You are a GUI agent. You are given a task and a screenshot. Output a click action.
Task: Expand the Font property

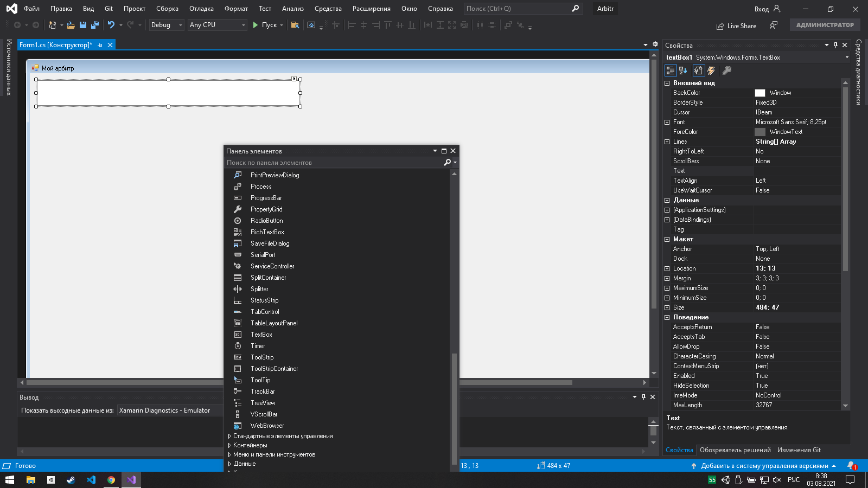[x=667, y=122]
